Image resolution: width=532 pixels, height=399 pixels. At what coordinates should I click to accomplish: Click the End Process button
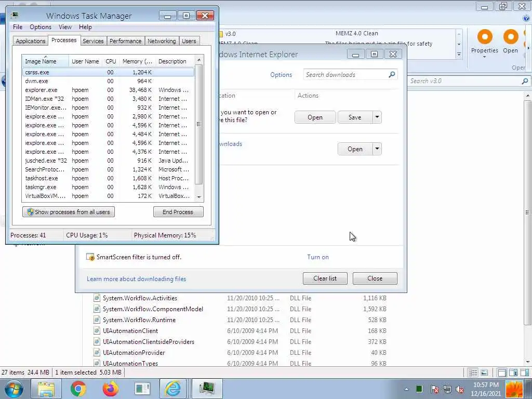coord(178,212)
